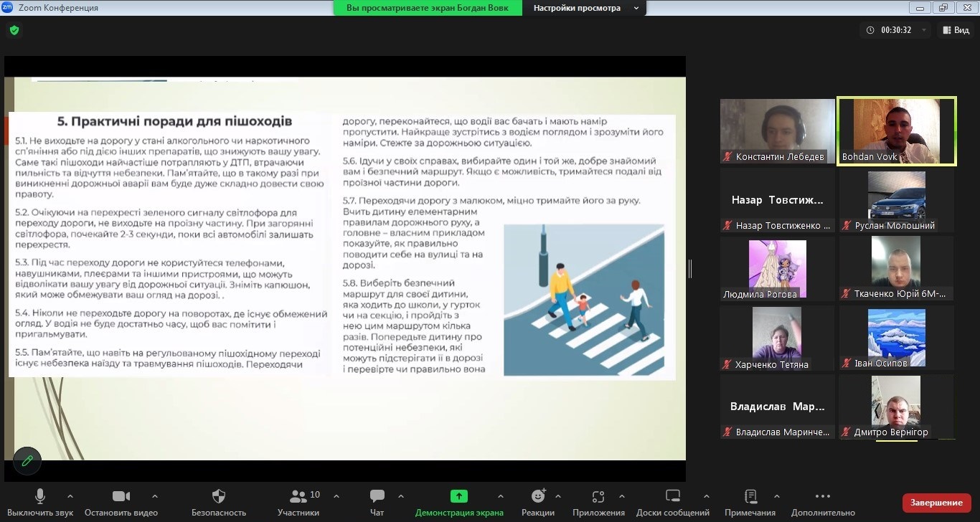Click the panel divider handle beside shared screen
This screenshot has height=522, width=980.
(689, 268)
